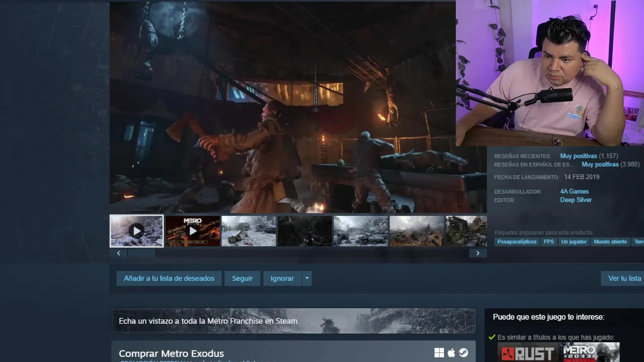This screenshot has width=644, height=362.
Task: Play the Metro weapons trailer thumbnail
Action: coord(193,231)
